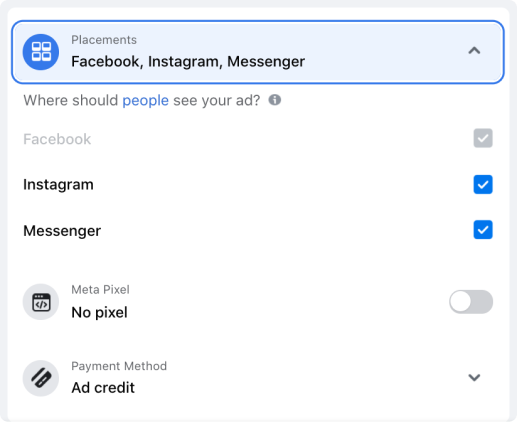Viewport: 517px width, 422px height.
Task: Enable the Meta Pixel toggle
Action: (x=471, y=302)
